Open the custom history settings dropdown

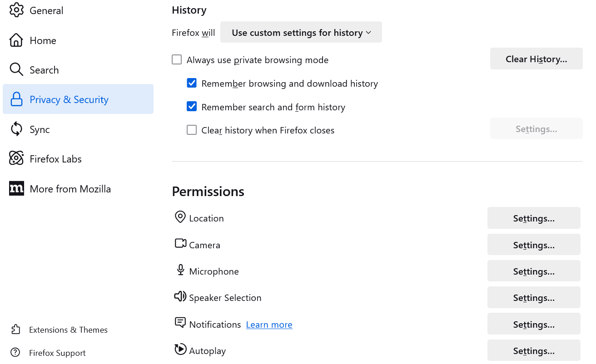pos(301,33)
